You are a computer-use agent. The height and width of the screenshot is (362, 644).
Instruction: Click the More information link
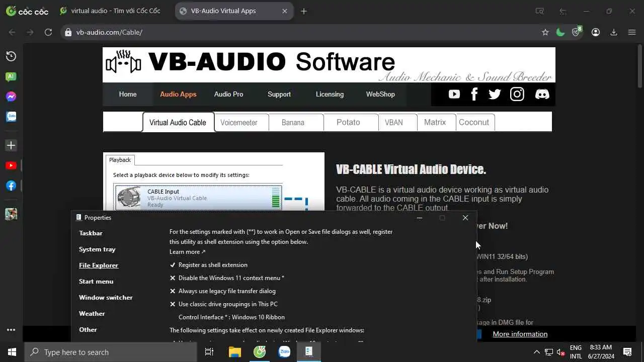click(x=520, y=334)
